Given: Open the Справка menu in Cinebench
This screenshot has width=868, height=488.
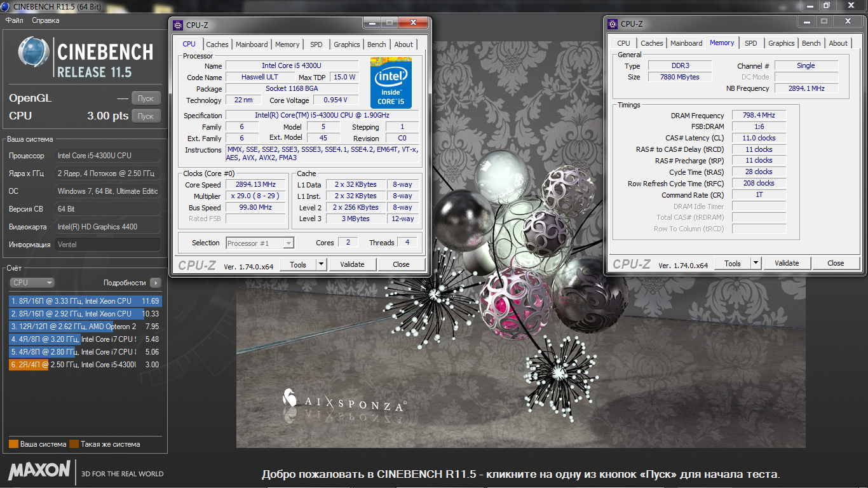Looking at the screenshot, I should [46, 20].
